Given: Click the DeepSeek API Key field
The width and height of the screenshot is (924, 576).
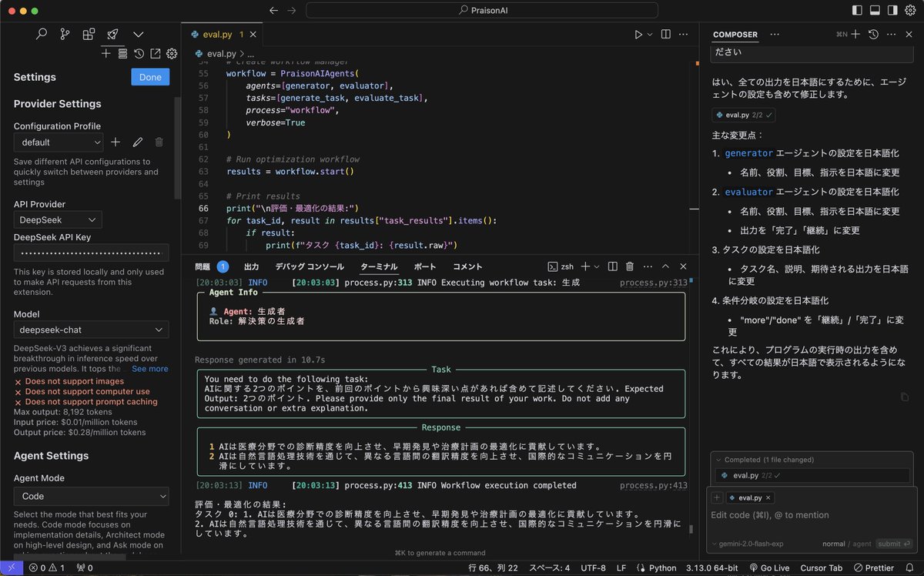Looking at the screenshot, I should (91, 253).
